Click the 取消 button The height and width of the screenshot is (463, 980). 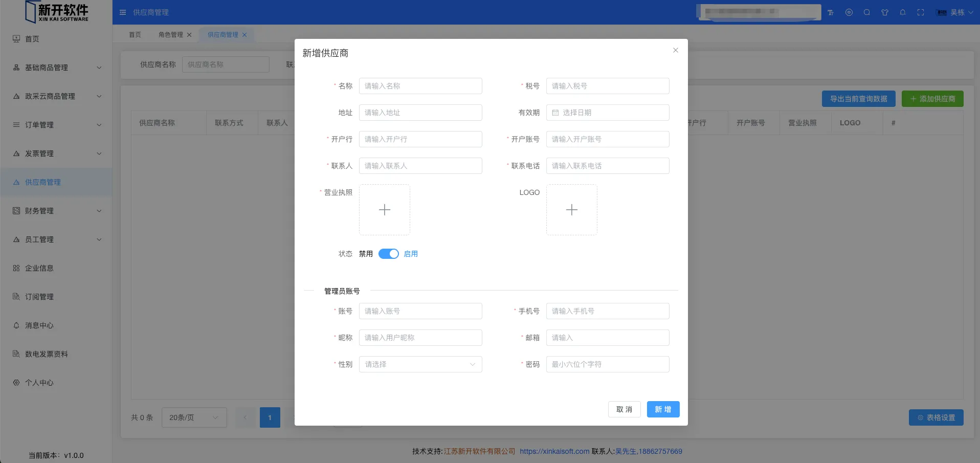pyautogui.click(x=624, y=409)
